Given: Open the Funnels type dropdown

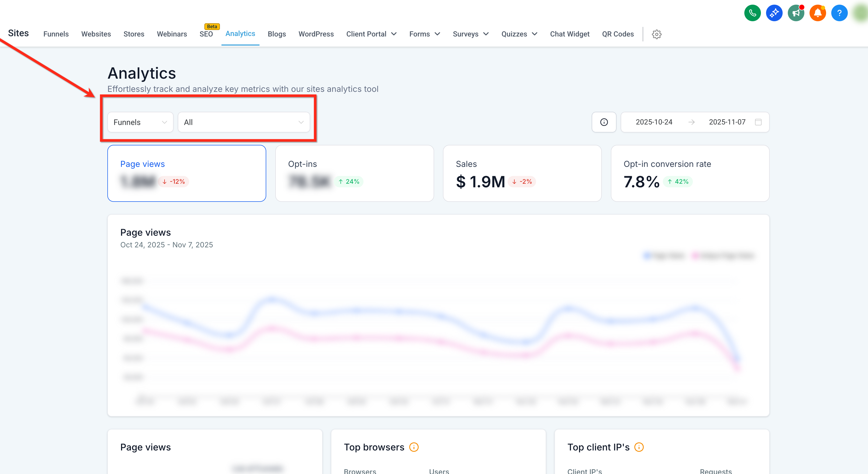Looking at the screenshot, I should (140, 122).
